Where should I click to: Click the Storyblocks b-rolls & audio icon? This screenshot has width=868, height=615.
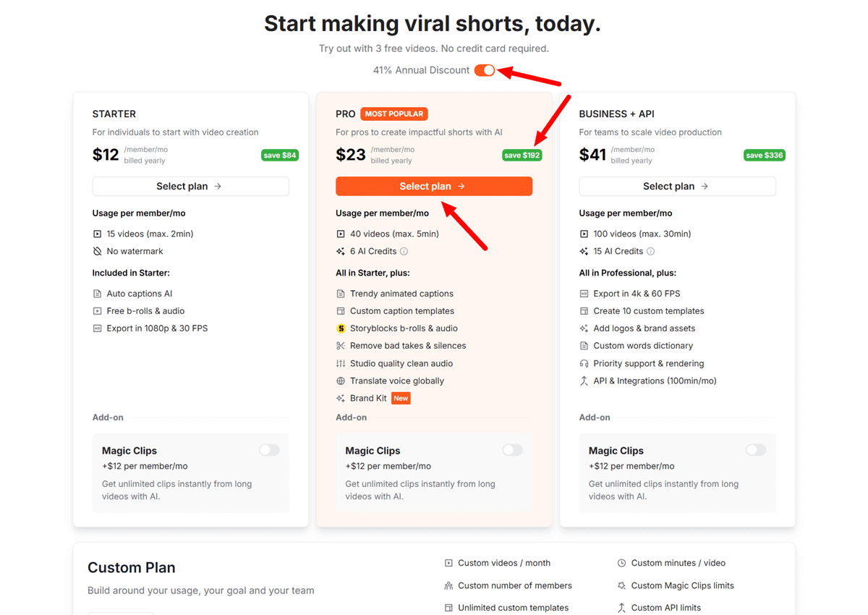(x=341, y=328)
